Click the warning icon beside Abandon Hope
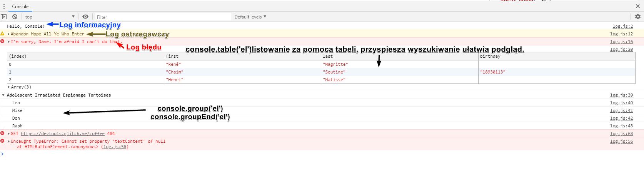 point(2,34)
